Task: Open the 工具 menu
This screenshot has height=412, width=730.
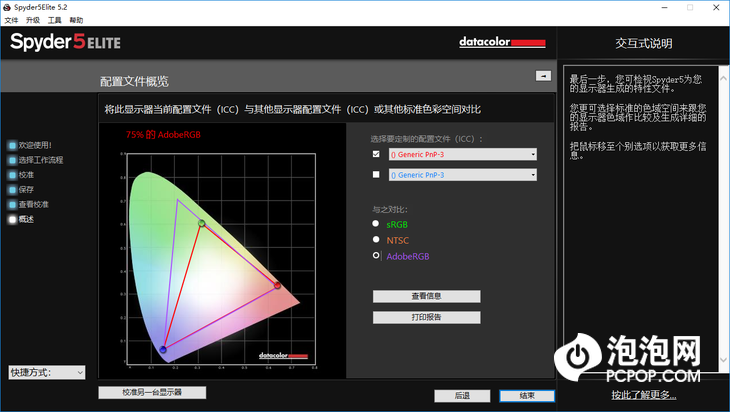Action: pyautogui.click(x=54, y=20)
